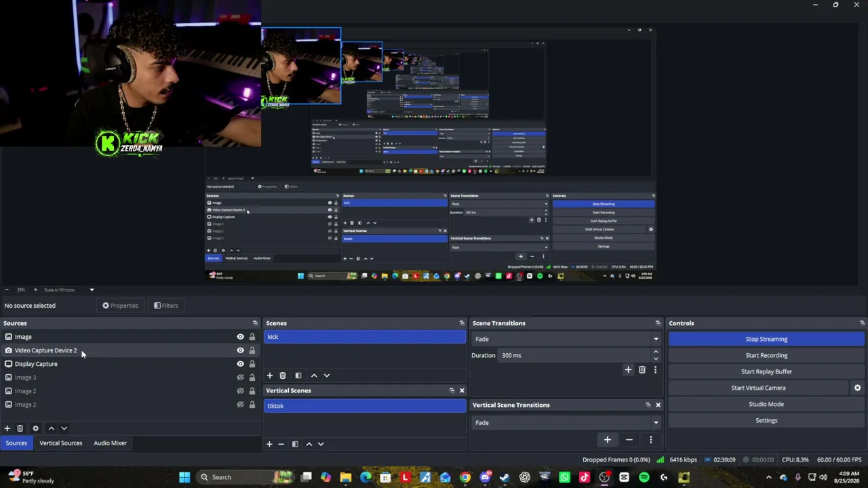Screen dimensions: 868x488
Task: Close the Vertical Scene Transitions dock
Action: pos(658,405)
